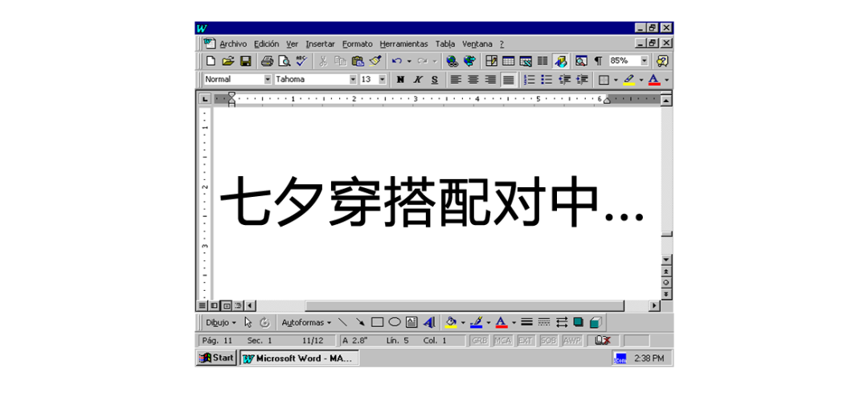Click the Dibujo button on drawing toolbar
Viewport: 868px width, 393px height.
click(220, 322)
